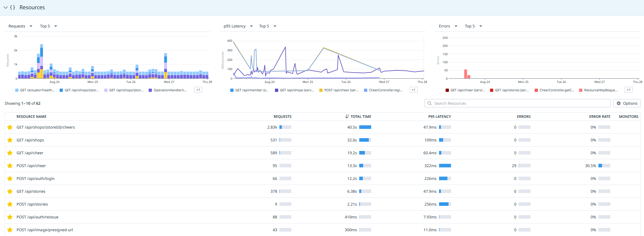Screen dimensions: 644x236
Task: Click the 30.5% error rate value
Action: coord(590,166)
